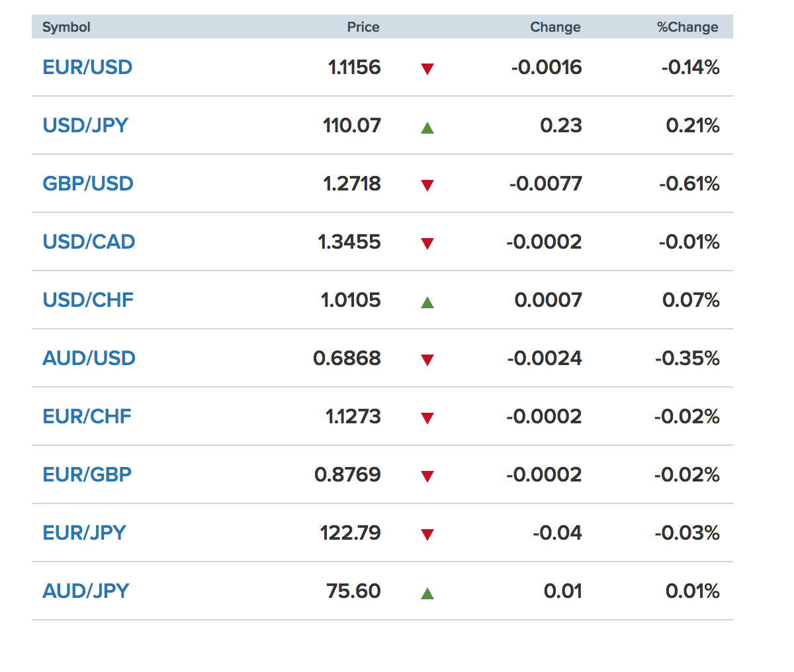
Task: Open the AUD/JPY currency pair
Action: (85, 591)
